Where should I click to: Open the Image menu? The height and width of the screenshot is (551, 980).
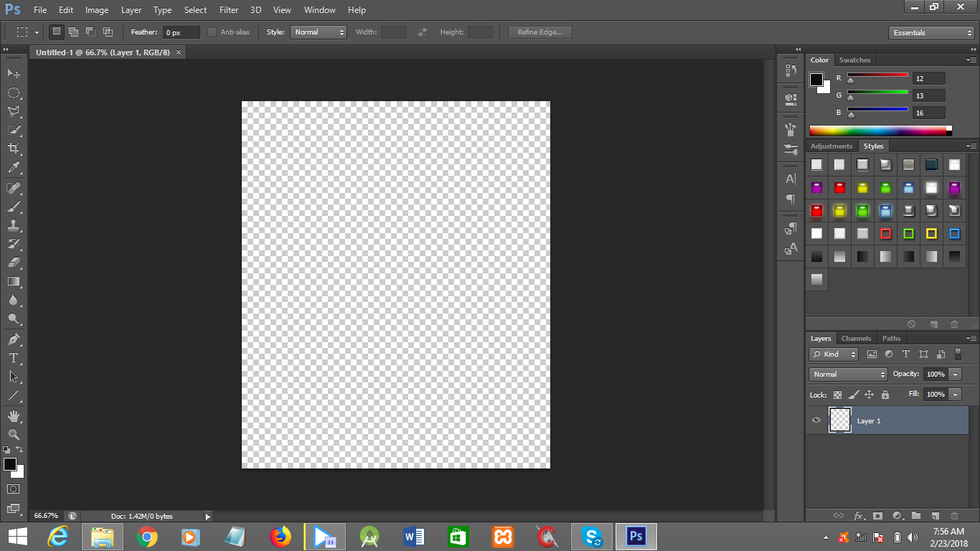97,10
